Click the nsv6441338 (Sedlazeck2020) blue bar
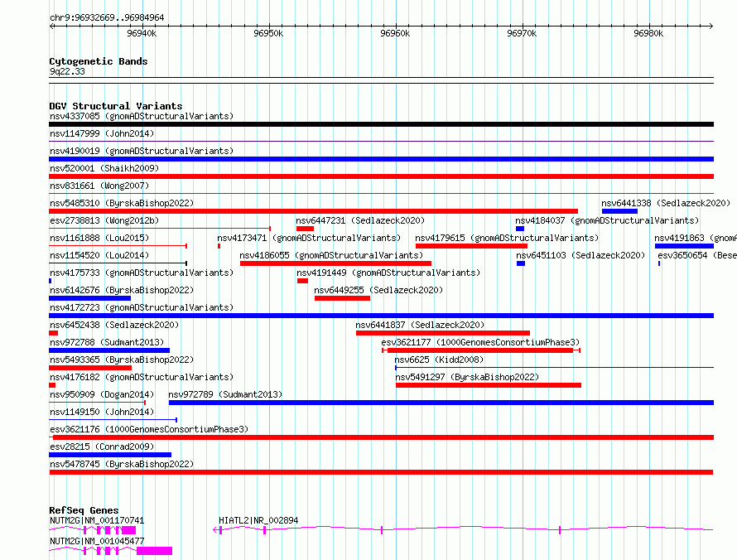Image resolution: width=737 pixels, height=560 pixels. 619,211
